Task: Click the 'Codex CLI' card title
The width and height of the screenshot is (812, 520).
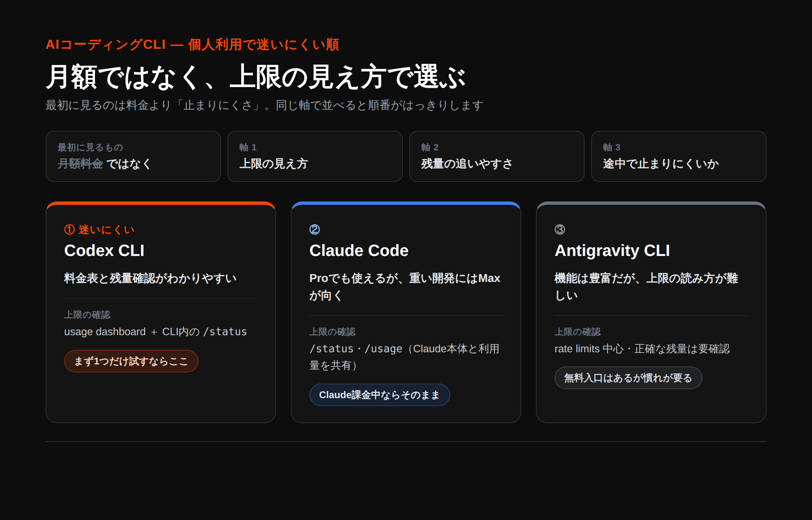Action: tap(104, 250)
